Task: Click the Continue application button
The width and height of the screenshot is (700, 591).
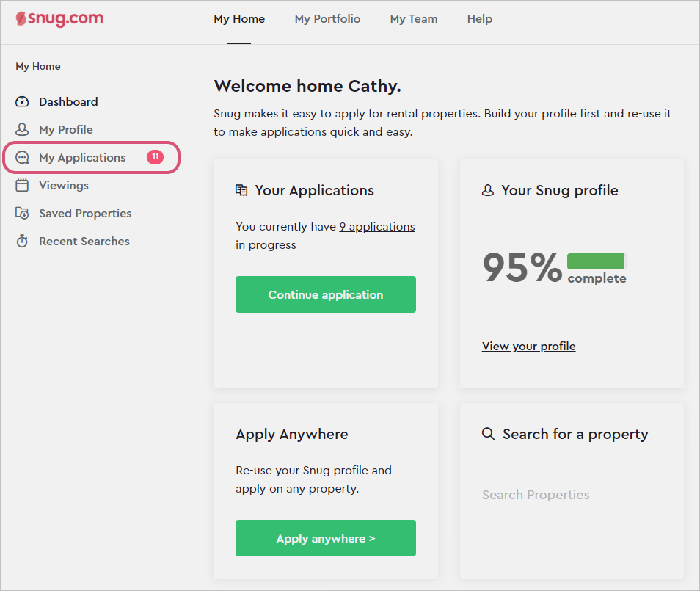Action: tap(326, 294)
